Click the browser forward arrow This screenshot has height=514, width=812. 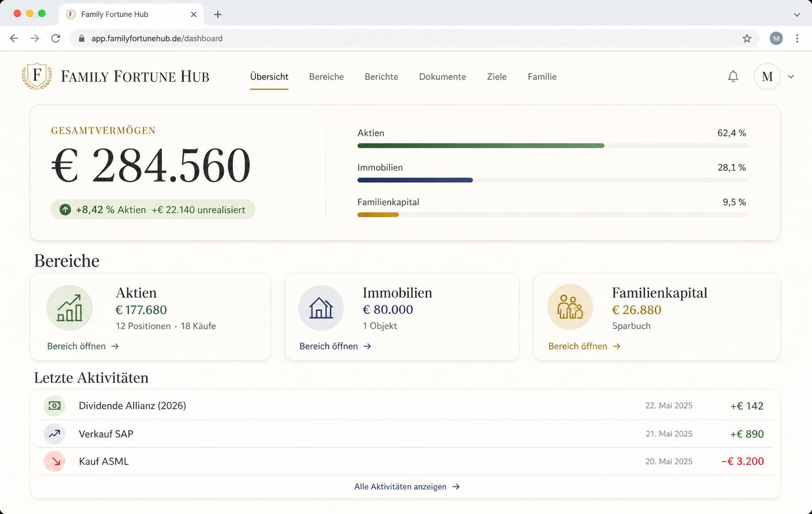(x=35, y=38)
